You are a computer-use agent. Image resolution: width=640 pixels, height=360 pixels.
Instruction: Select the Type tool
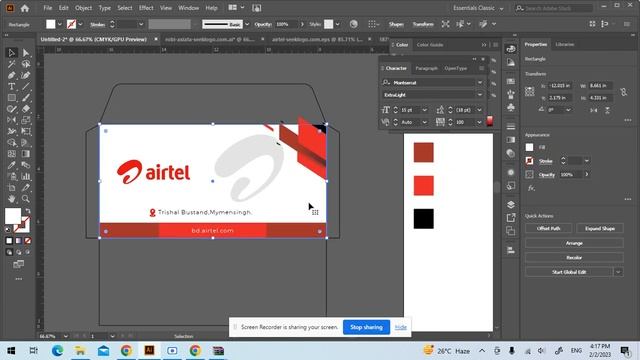click(x=11, y=87)
